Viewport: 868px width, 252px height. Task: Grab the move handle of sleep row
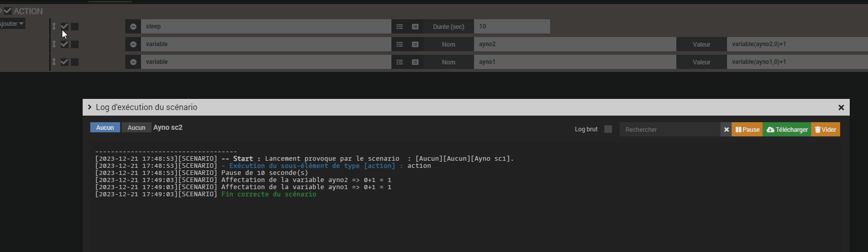pos(54,26)
